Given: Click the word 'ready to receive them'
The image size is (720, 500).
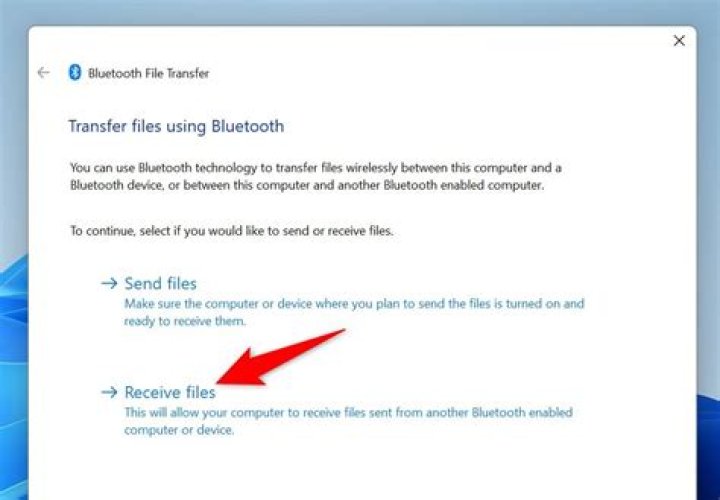Looking at the screenshot, I should tap(185, 321).
